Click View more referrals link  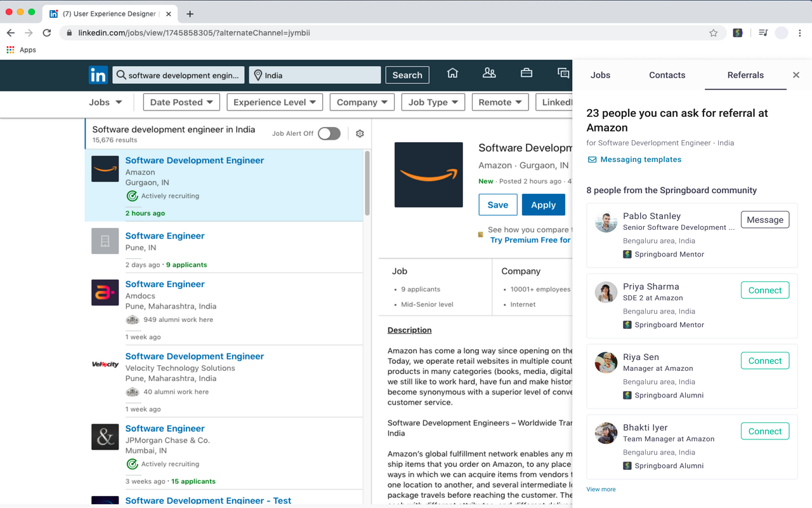(601, 490)
